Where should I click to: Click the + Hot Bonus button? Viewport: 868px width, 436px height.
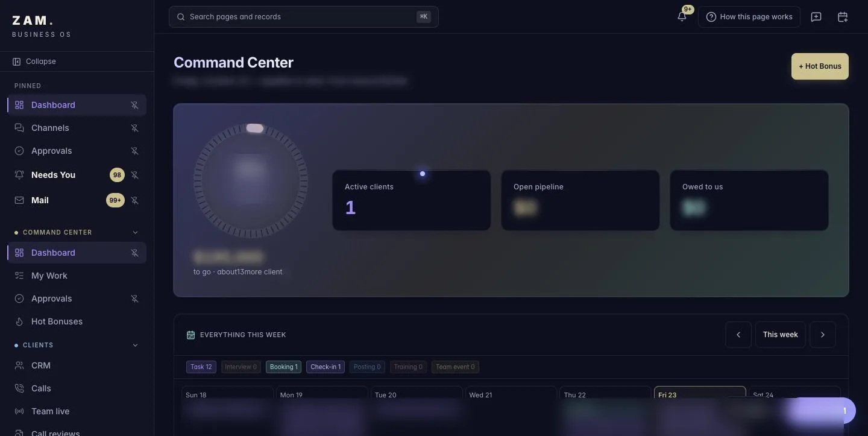pyautogui.click(x=820, y=66)
